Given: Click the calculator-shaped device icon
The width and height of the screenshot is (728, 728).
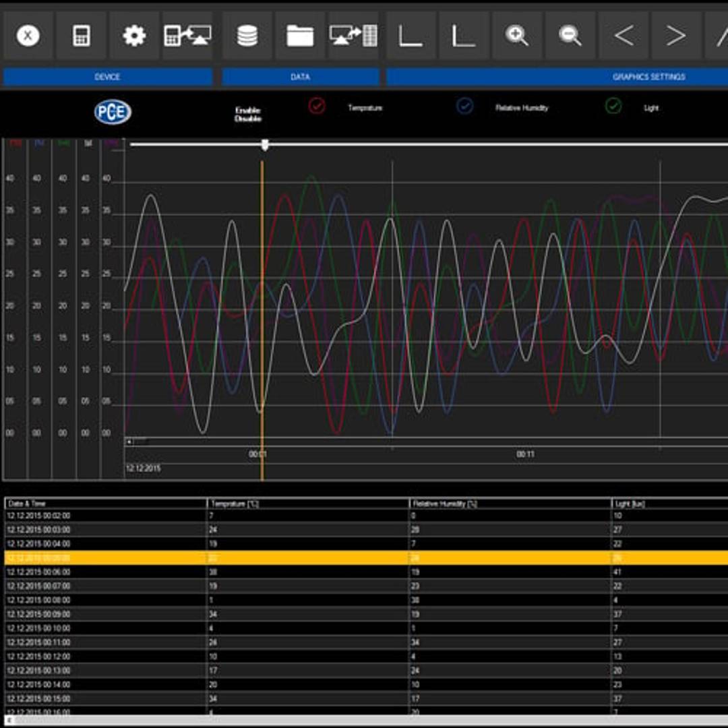Looking at the screenshot, I should tap(82, 36).
